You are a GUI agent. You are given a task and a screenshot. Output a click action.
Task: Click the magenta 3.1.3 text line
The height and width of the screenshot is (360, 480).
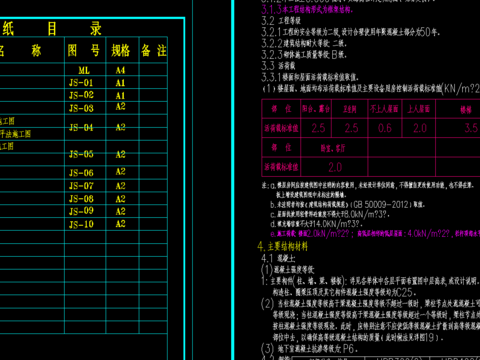coord(307,9)
